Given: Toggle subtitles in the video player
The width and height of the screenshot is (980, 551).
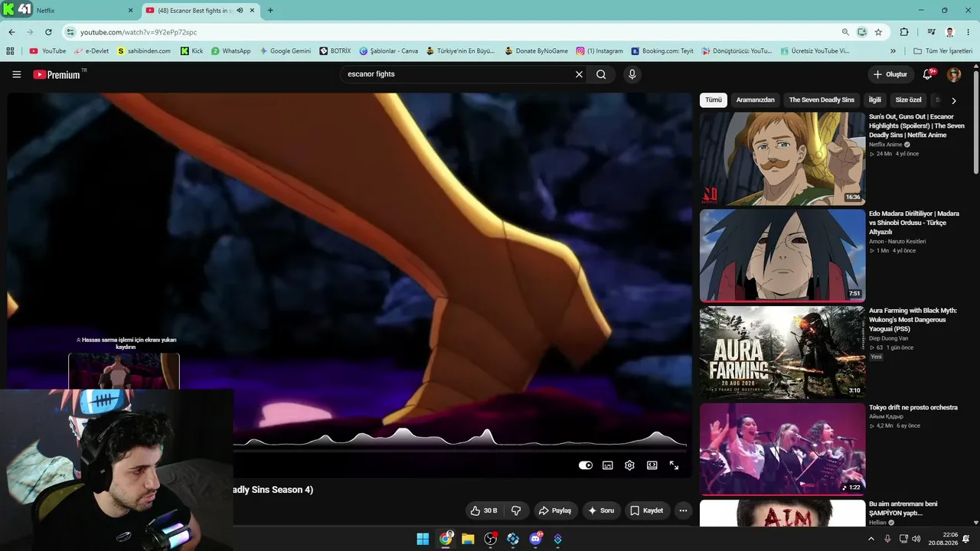Looking at the screenshot, I should [608, 465].
